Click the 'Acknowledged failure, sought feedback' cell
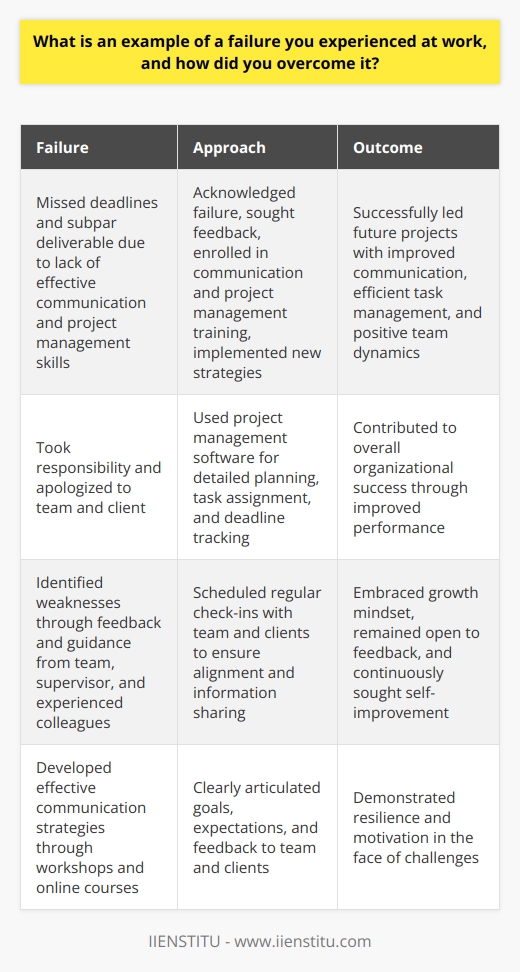Screen dimensions: 520x972 coord(258,282)
